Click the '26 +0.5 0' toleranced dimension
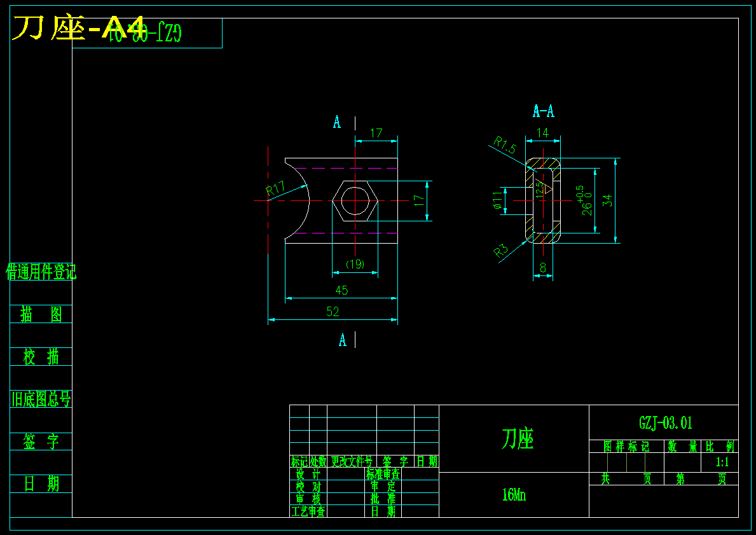This screenshot has height=535, width=756. [x=586, y=200]
